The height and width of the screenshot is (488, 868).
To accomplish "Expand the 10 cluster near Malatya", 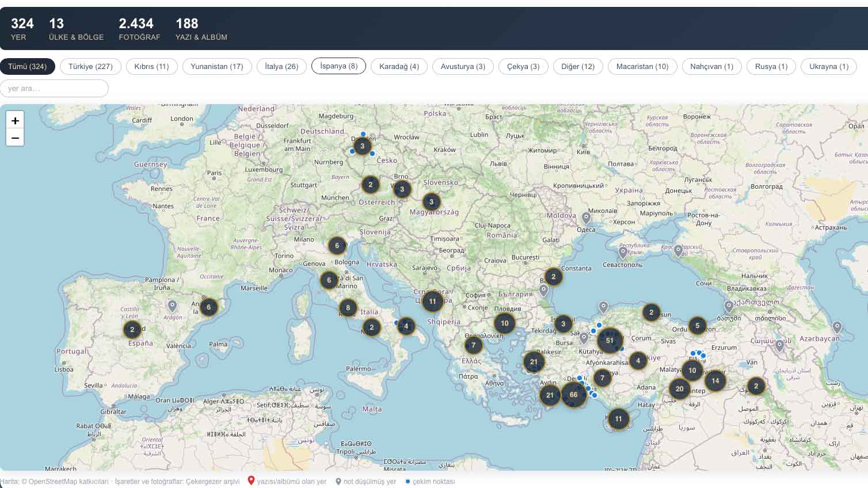I will (692, 371).
